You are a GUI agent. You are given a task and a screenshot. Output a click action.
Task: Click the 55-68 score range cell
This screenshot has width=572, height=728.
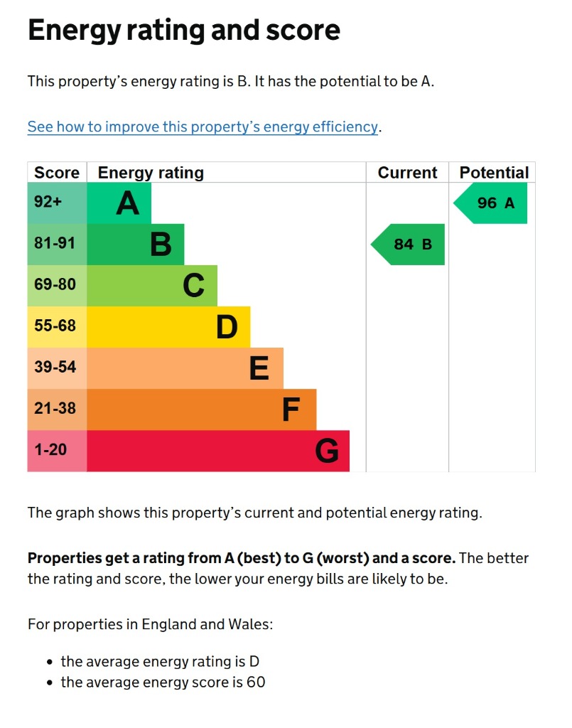click(57, 327)
